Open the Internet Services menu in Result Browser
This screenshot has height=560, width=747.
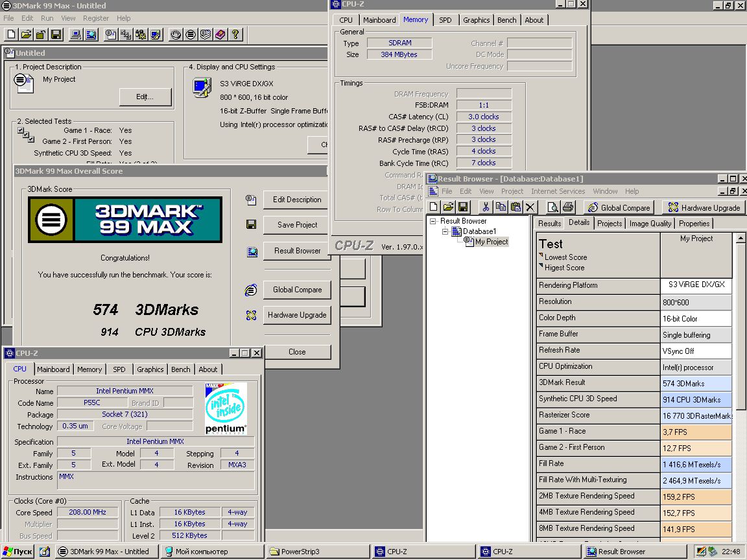pyautogui.click(x=558, y=191)
